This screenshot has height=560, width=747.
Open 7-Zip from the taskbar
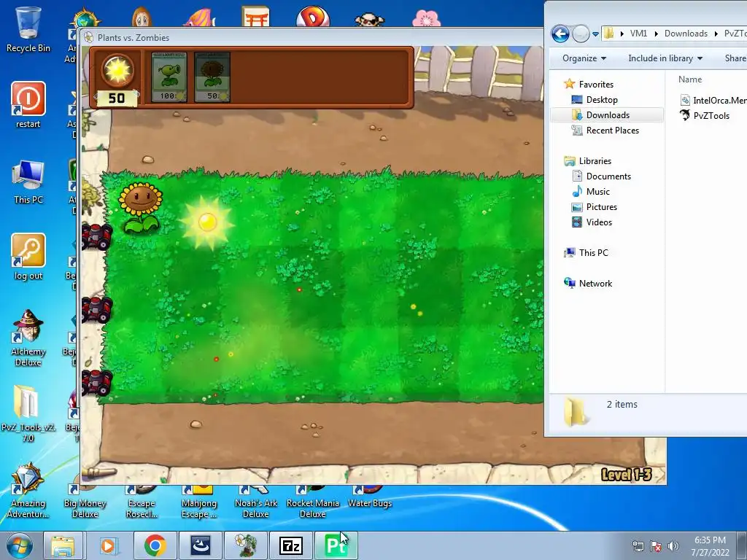tap(291, 545)
